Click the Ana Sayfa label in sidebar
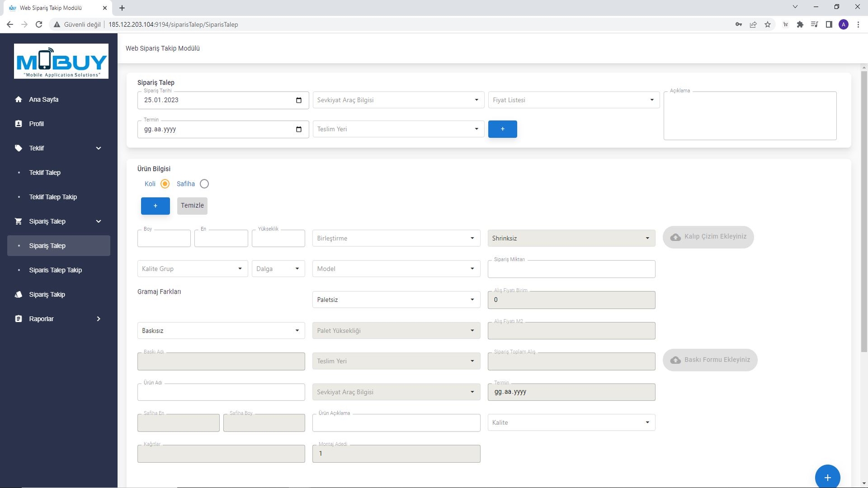This screenshot has height=488, width=868. (43, 99)
